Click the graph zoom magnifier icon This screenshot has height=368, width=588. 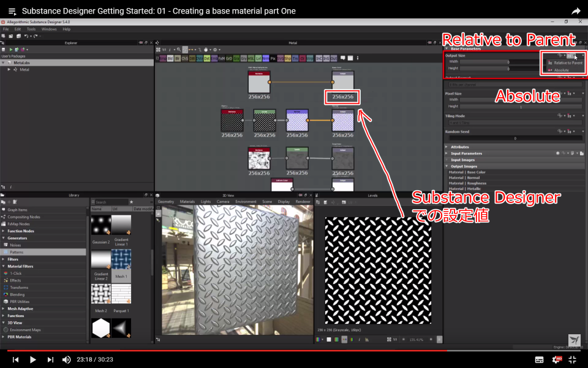click(179, 50)
